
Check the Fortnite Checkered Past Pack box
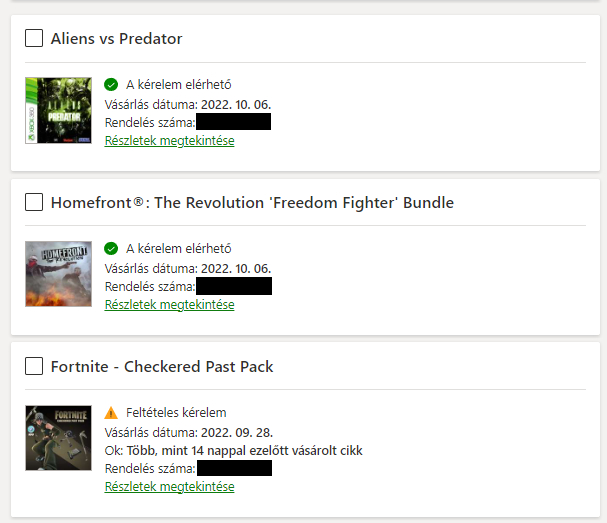(34, 367)
